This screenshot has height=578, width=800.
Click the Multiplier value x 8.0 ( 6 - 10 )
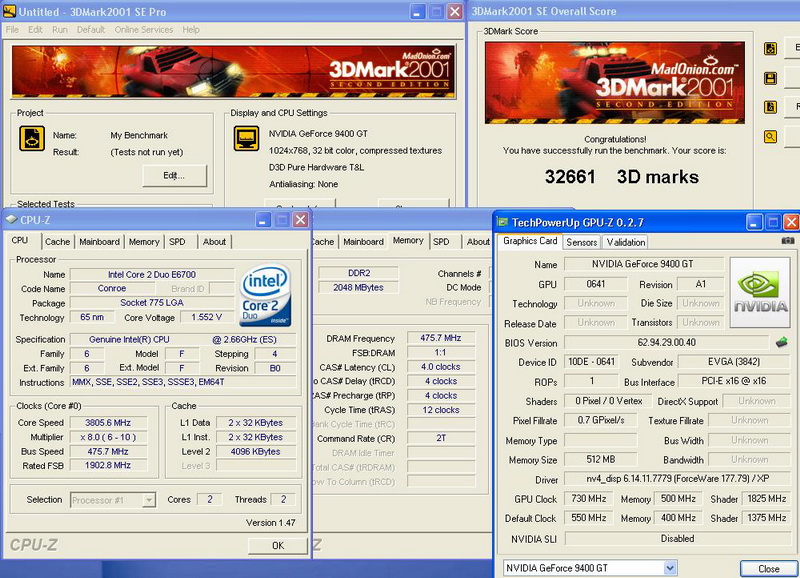coord(108,437)
